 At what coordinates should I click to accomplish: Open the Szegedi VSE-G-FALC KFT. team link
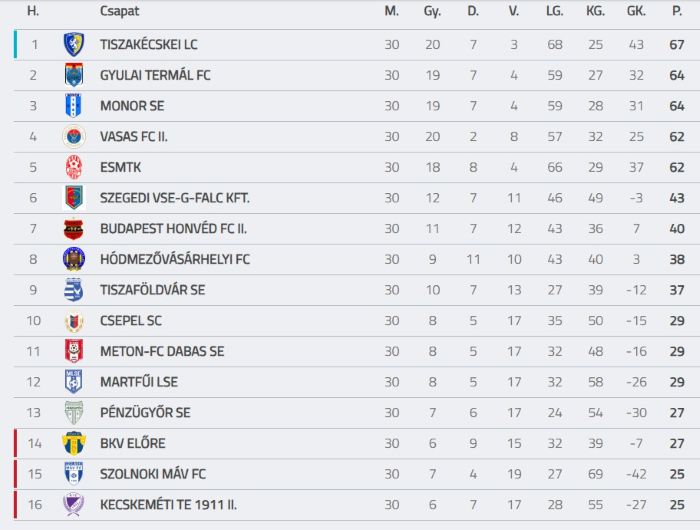(x=175, y=198)
